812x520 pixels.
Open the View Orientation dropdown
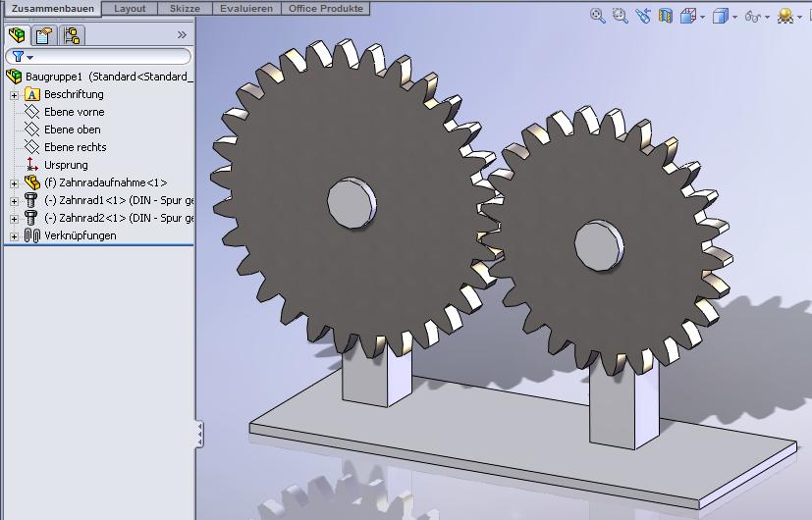pyautogui.click(x=690, y=16)
